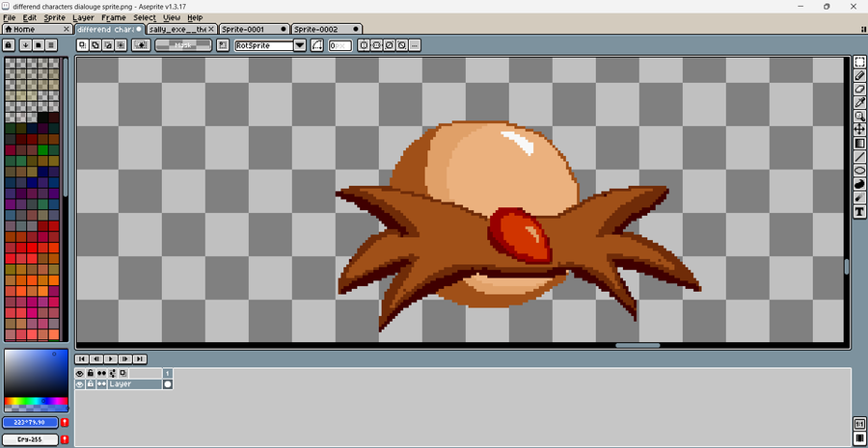Select the Rectangular Marquee tool
Viewport: 868px width, 448px height.
coord(859,62)
